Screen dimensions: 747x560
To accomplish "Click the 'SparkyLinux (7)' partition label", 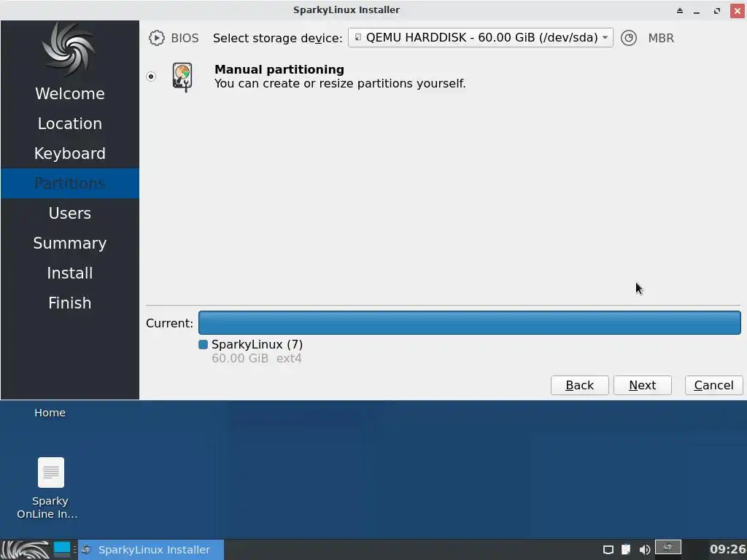I will coord(257,344).
